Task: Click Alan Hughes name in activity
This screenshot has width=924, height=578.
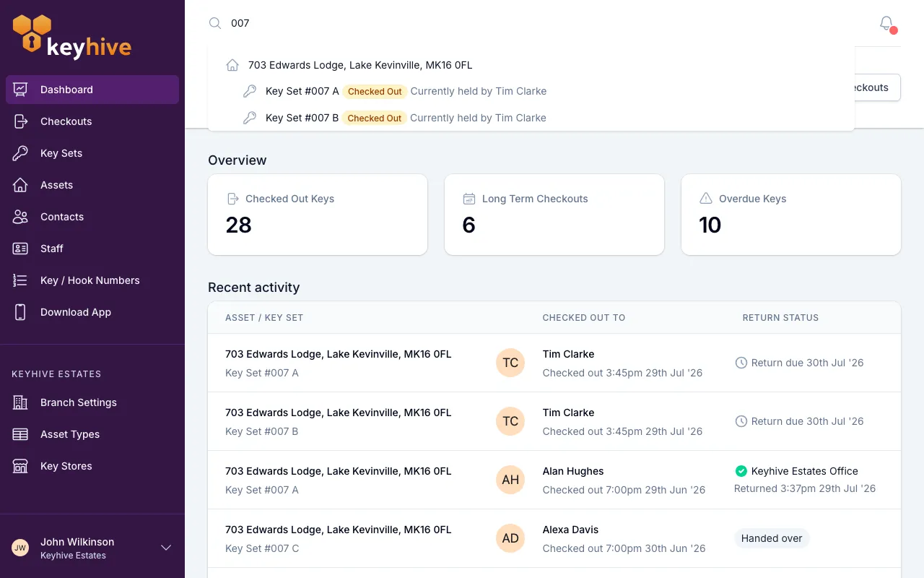Action: pos(573,471)
